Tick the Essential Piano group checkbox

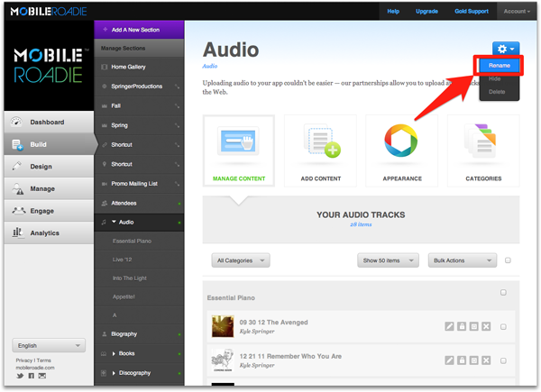503,293
